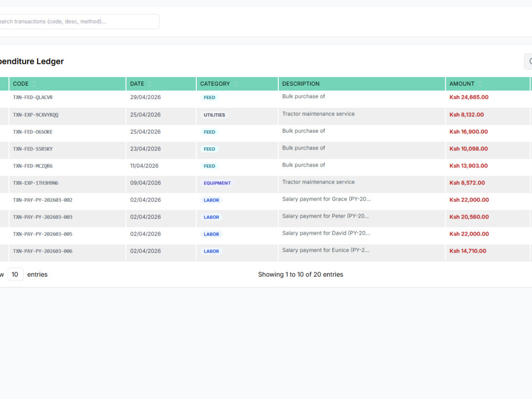532x399 pixels.
Task: Click LABOR badge in Peter salary row
Action: click(x=211, y=217)
